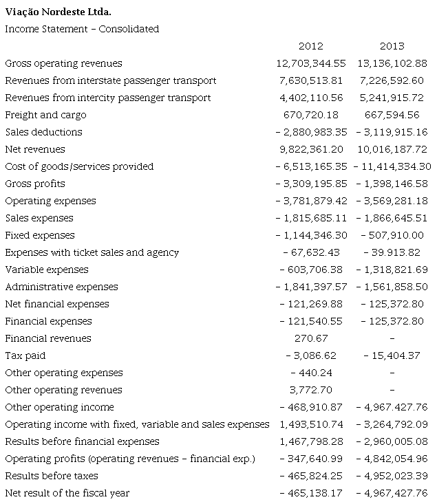The height and width of the screenshot is (504, 437).
Task: Click the Net result of the fiscal year label
Action: pyautogui.click(x=67, y=493)
